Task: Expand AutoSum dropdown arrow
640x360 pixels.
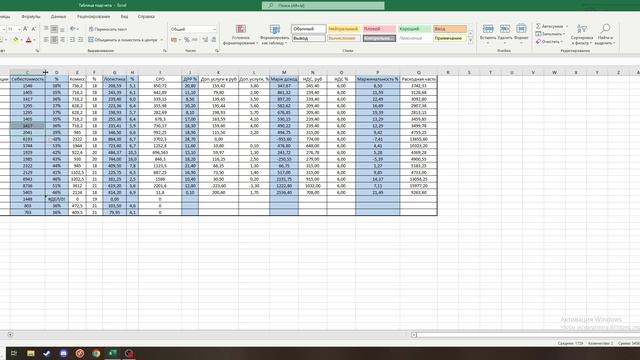Action: pyautogui.click(x=567, y=26)
